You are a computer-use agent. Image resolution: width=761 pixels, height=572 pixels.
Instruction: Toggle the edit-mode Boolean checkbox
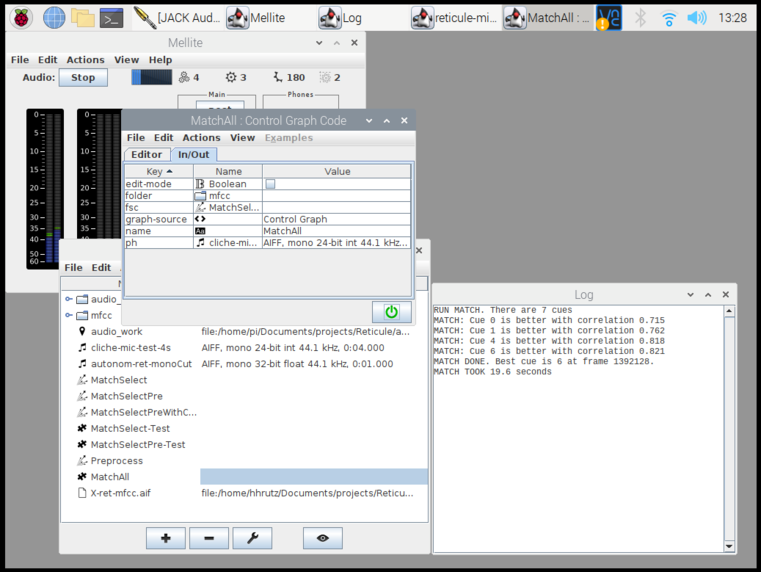270,184
